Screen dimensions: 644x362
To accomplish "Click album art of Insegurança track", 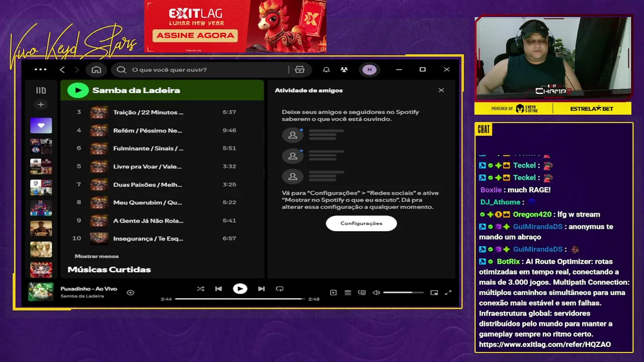I will [x=99, y=238].
